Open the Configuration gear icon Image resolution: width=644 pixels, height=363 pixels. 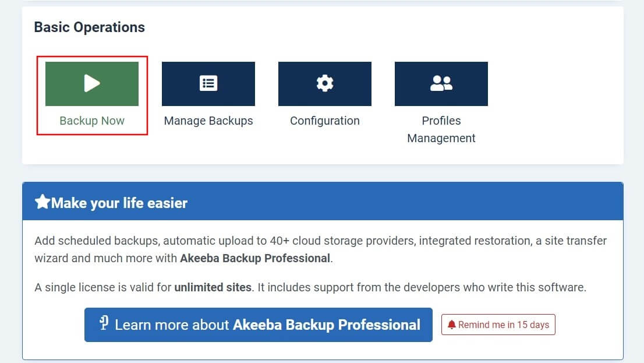pos(325,83)
